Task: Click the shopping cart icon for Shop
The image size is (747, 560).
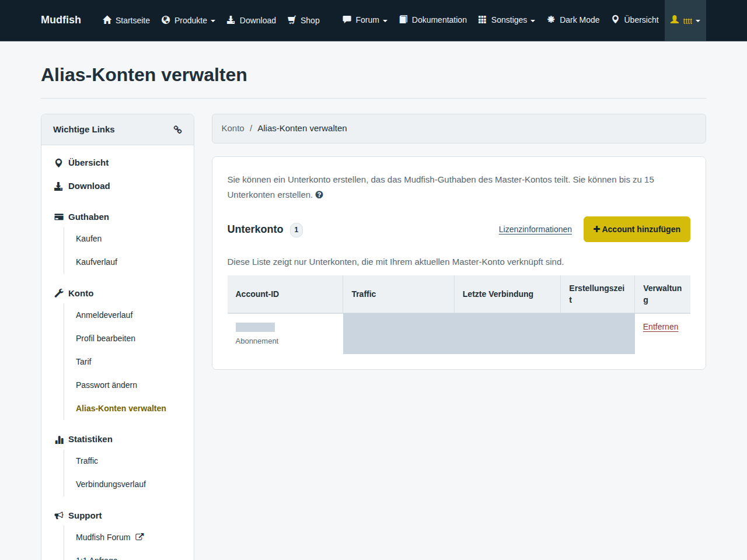Action: 292,20
